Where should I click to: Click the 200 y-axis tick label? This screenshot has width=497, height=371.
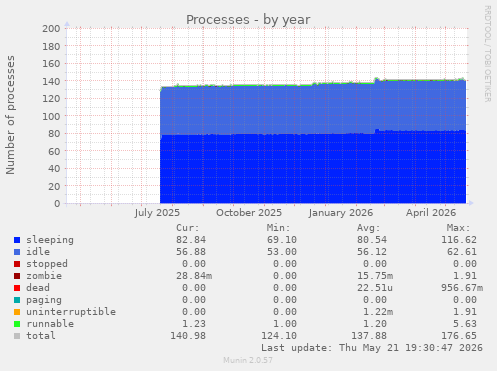click(x=51, y=29)
